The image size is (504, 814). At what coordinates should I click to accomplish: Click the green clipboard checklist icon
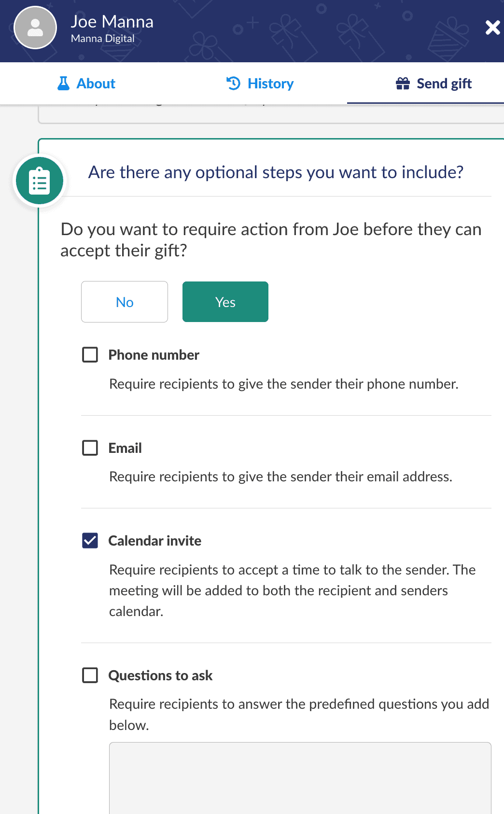[39, 180]
